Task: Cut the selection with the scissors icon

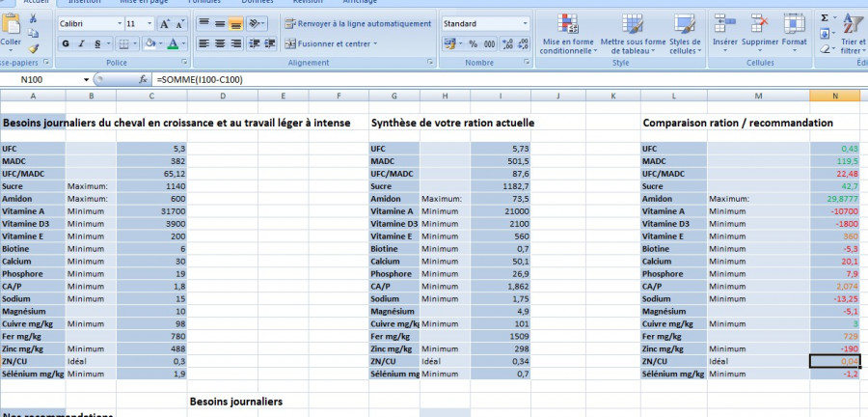Action: 33,19
